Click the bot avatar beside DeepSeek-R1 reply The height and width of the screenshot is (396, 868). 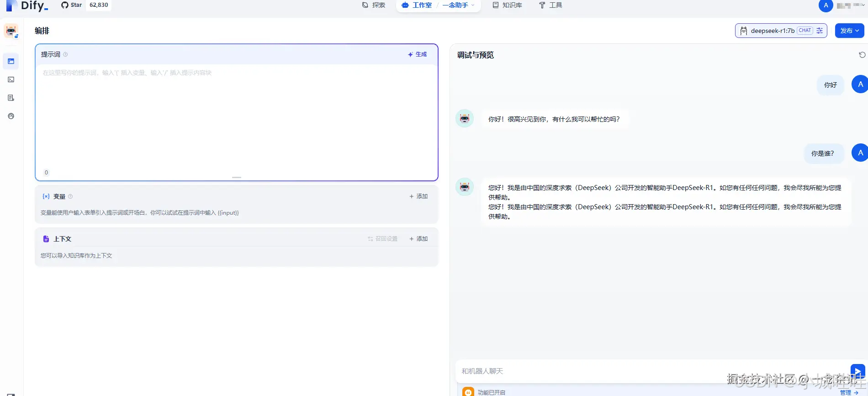[x=465, y=187]
